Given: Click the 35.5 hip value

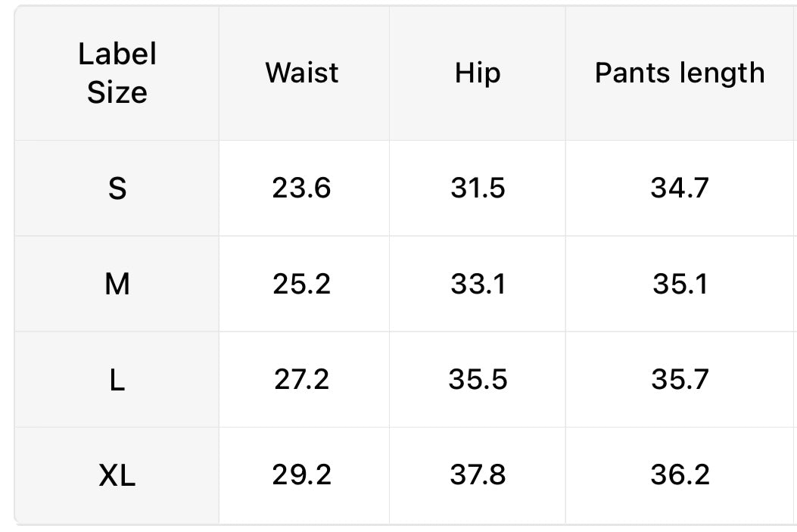Looking at the screenshot, I should pos(478,379).
